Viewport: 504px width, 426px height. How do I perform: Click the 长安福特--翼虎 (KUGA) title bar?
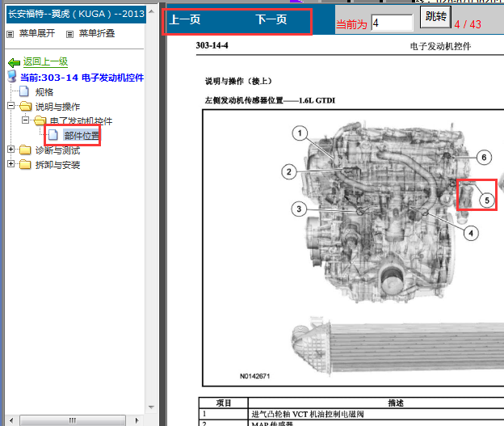click(76, 15)
